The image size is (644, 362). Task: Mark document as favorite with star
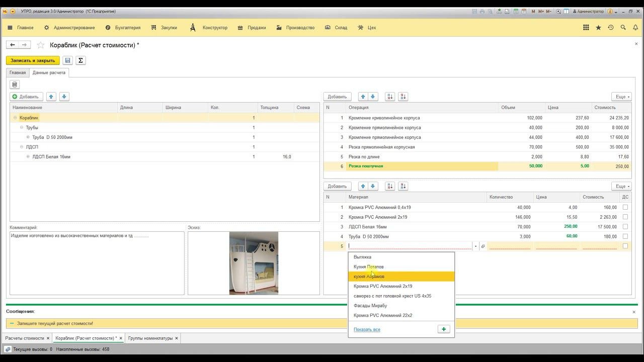(x=41, y=45)
